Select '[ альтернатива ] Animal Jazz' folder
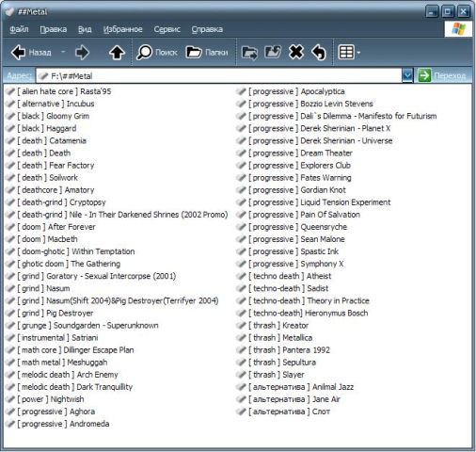The width and height of the screenshot is (476, 452). tap(301, 387)
